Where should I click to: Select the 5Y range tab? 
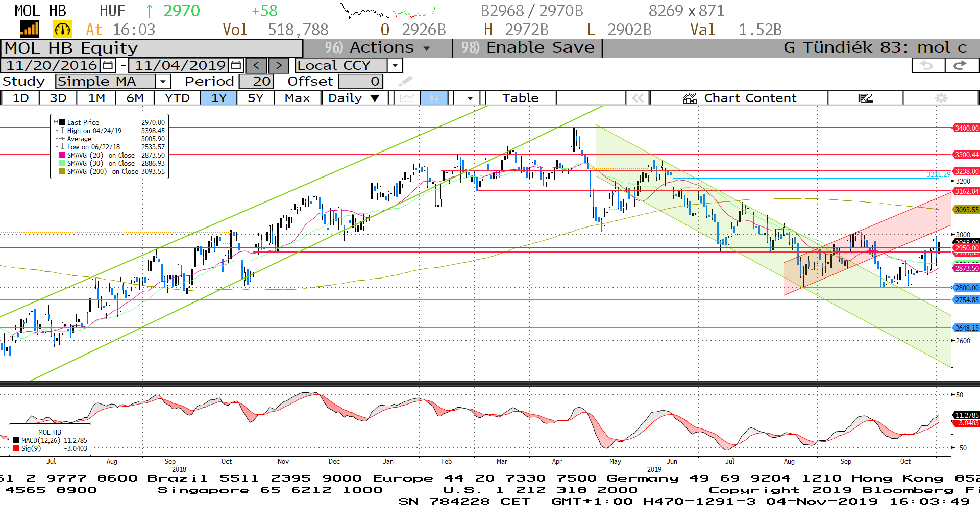pos(255,98)
